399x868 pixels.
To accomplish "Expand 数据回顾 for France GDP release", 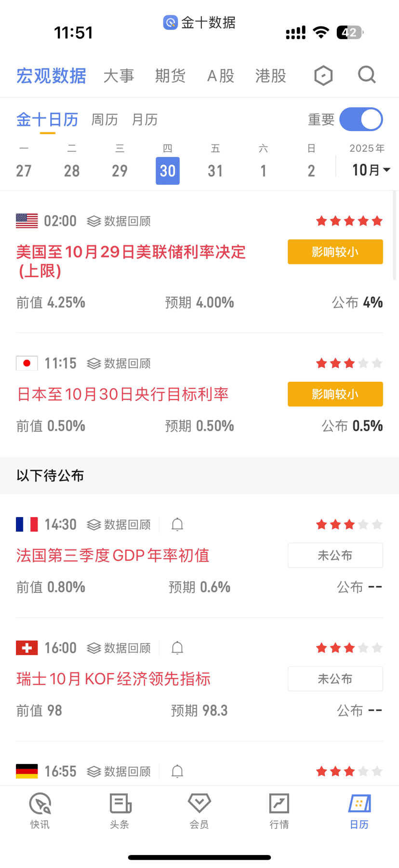I will 119,524.
